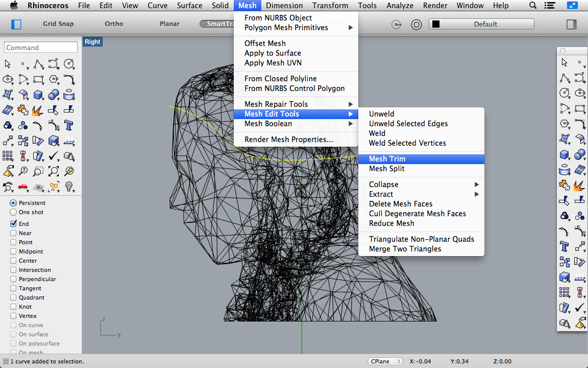
Task: Open the CPlane dropdown in status bar
Action: point(385,361)
